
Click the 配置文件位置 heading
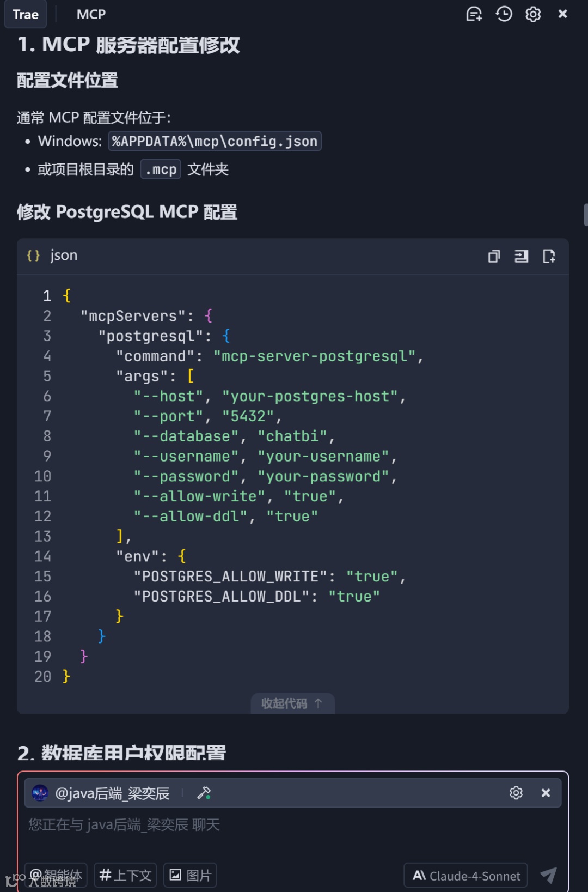(68, 80)
